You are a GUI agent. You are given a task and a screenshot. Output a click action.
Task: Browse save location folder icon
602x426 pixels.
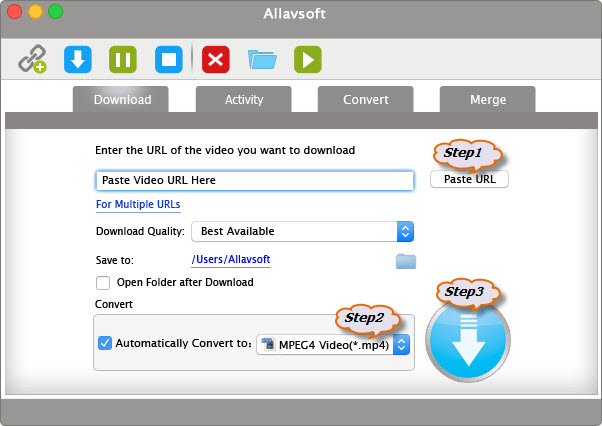pos(406,261)
